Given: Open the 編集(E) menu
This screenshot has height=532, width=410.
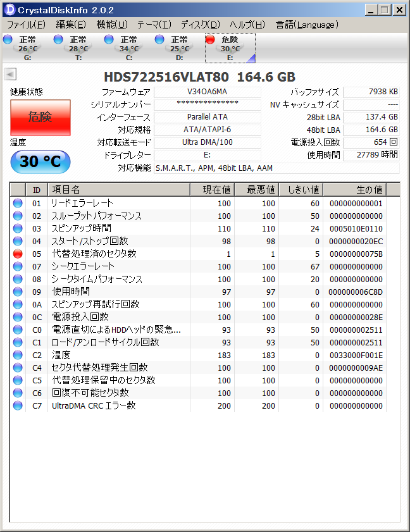Looking at the screenshot, I should pos(71,25).
